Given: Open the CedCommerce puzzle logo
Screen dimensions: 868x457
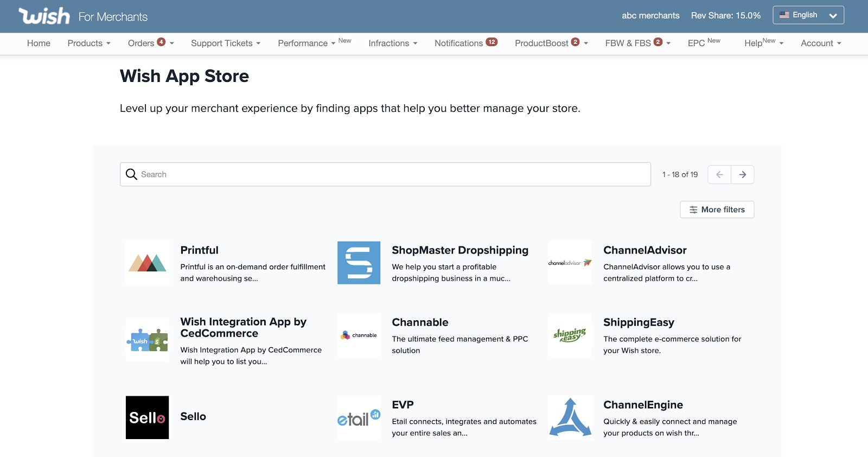Looking at the screenshot, I should point(147,340).
